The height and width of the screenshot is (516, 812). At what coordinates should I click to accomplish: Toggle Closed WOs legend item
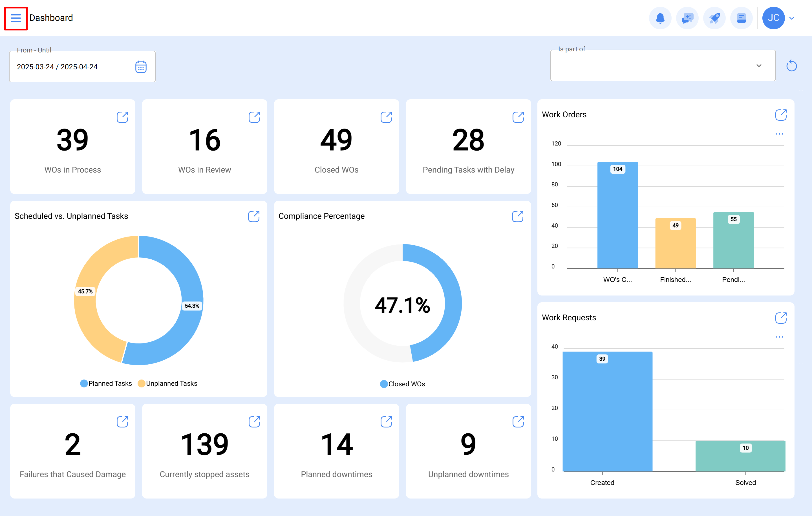coord(403,384)
